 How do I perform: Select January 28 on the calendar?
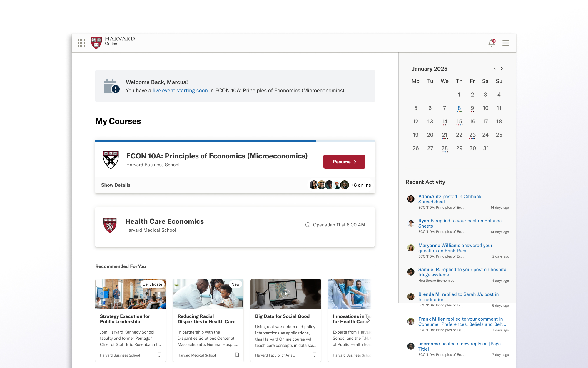(x=445, y=149)
